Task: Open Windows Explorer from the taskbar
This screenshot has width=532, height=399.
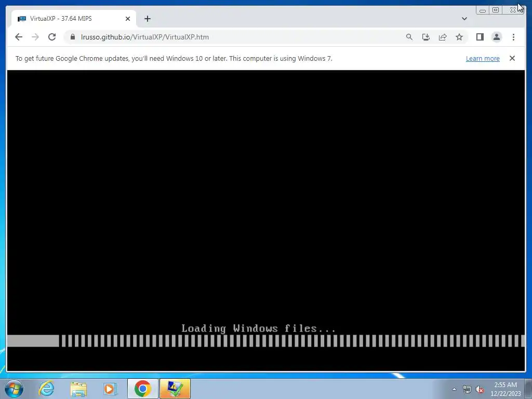Action: point(78,389)
